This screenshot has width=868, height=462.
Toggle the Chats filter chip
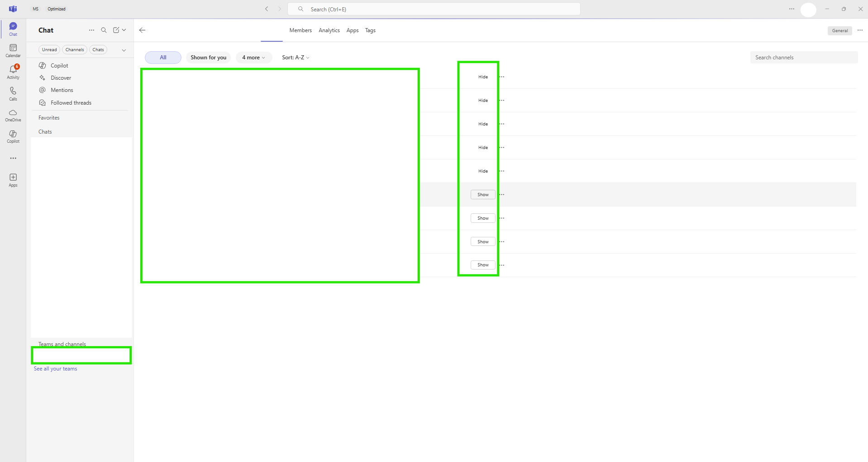[x=98, y=50]
